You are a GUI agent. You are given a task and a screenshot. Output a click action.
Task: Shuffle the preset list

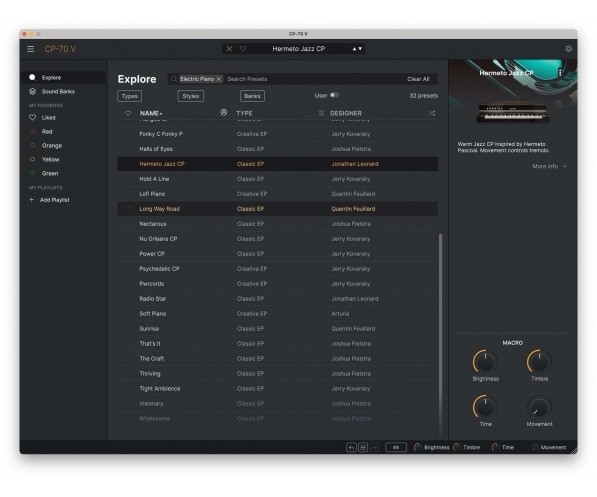point(432,113)
